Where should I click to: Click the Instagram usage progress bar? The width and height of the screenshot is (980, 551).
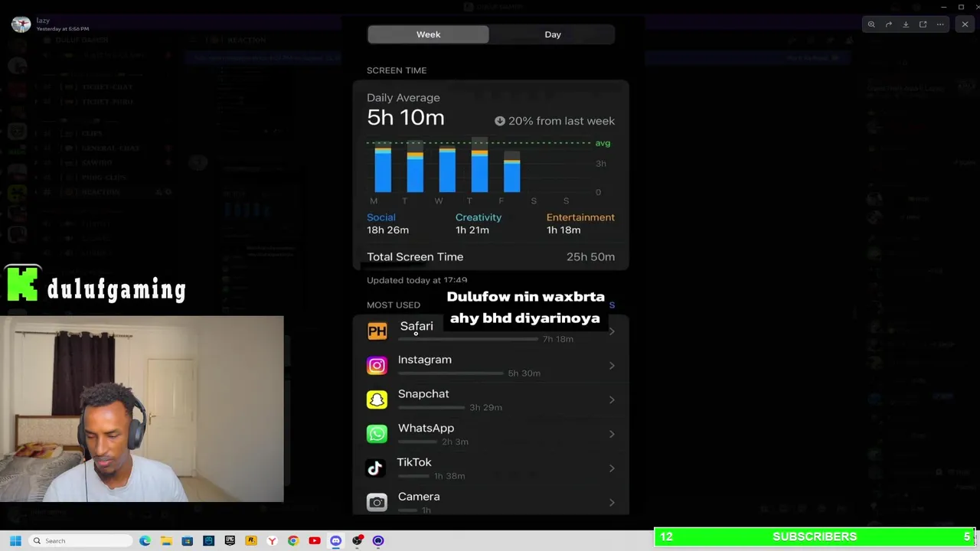[x=450, y=373]
